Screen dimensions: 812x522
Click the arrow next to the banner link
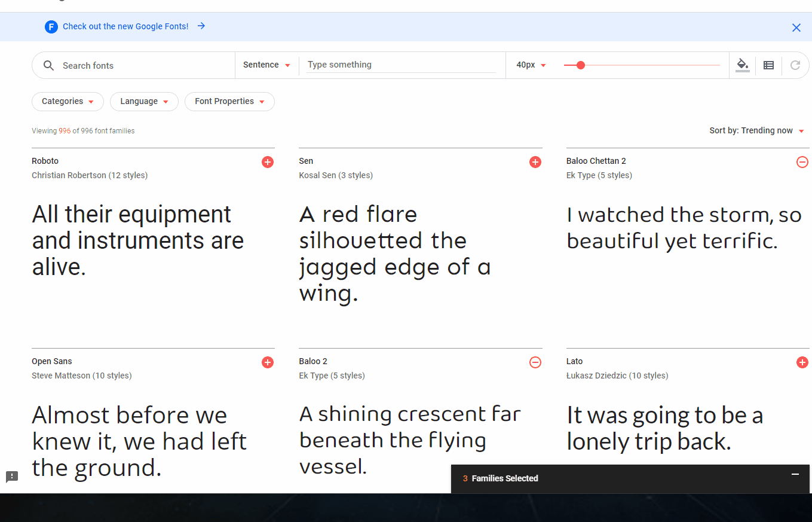[x=201, y=26]
